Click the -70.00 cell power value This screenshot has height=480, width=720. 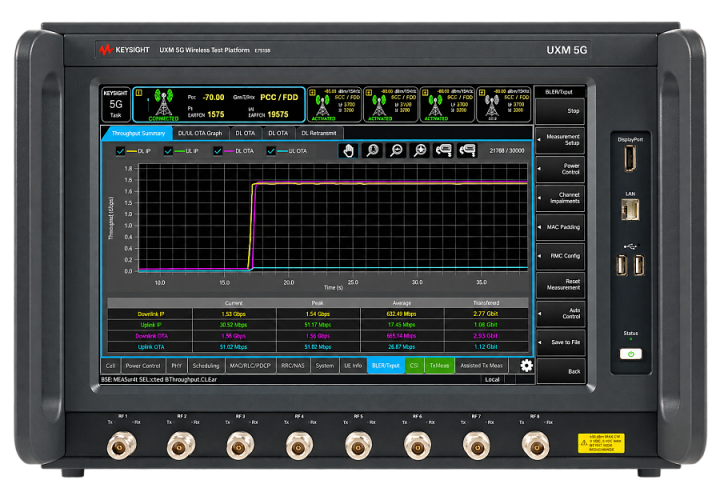(x=214, y=97)
